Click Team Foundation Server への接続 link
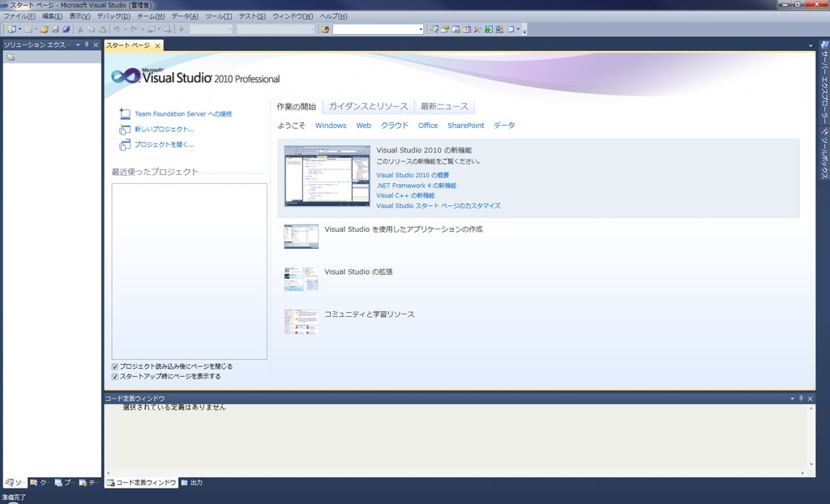 pos(183,113)
